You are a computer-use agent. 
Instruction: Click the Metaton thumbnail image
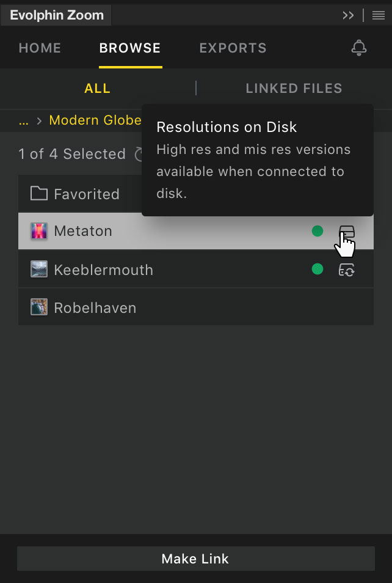tap(39, 231)
